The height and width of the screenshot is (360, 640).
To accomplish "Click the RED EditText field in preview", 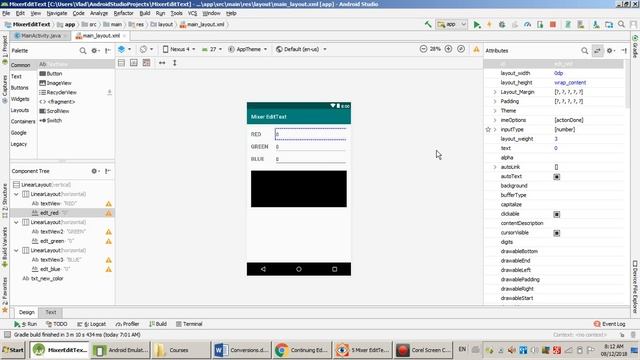I will 311,134.
